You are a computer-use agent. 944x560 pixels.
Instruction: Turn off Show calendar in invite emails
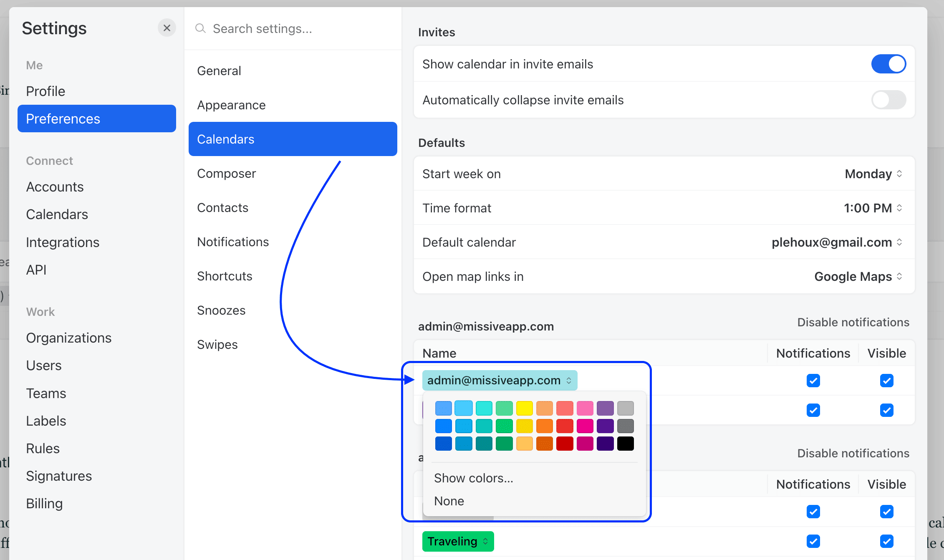[x=888, y=64]
